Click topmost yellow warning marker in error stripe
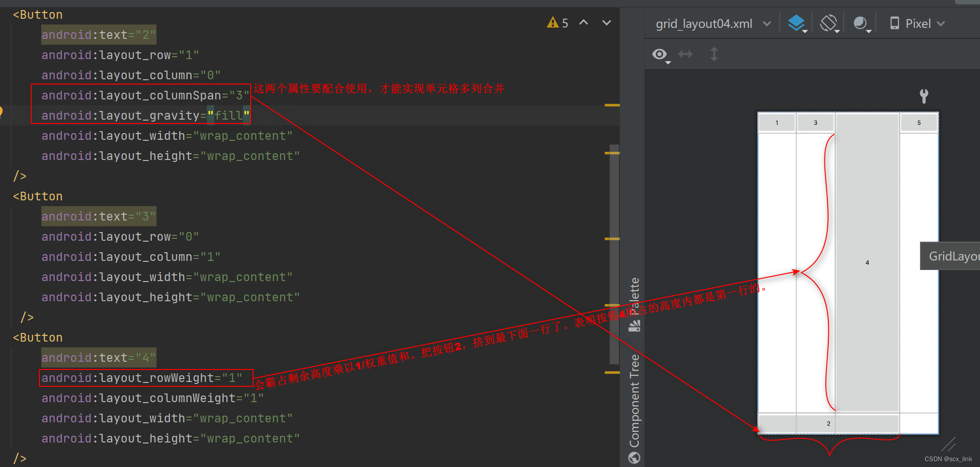Image resolution: width=980 pixels, height=467 pixels. click(612, 105)
